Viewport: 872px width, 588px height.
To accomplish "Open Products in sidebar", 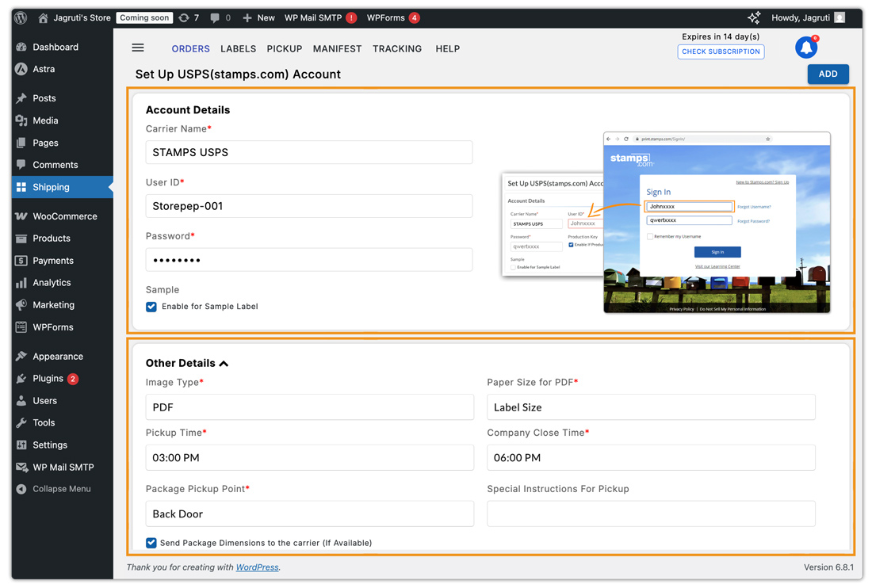I will [x=63, y=239].
